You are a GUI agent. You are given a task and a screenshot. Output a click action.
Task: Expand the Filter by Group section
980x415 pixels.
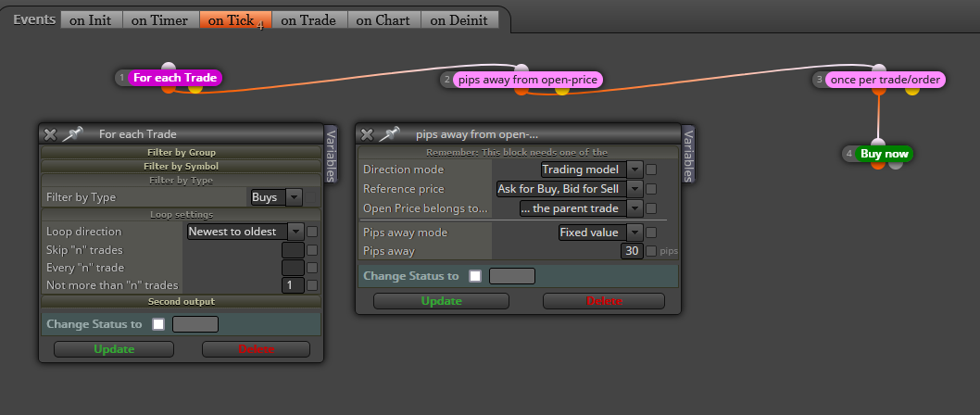click(181, 152)
